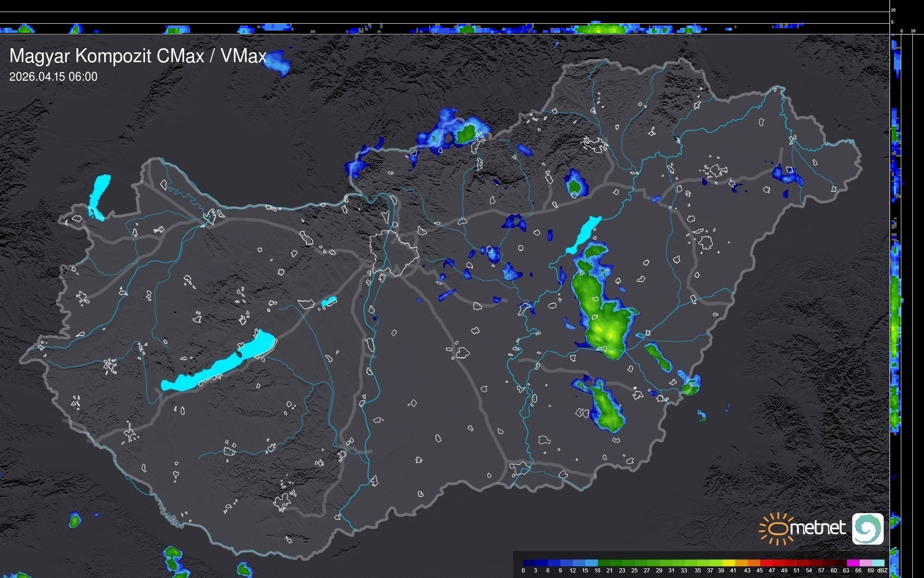
Task: Click the dark blue 0 dBZ legend swatch
Action: (529, 563)
